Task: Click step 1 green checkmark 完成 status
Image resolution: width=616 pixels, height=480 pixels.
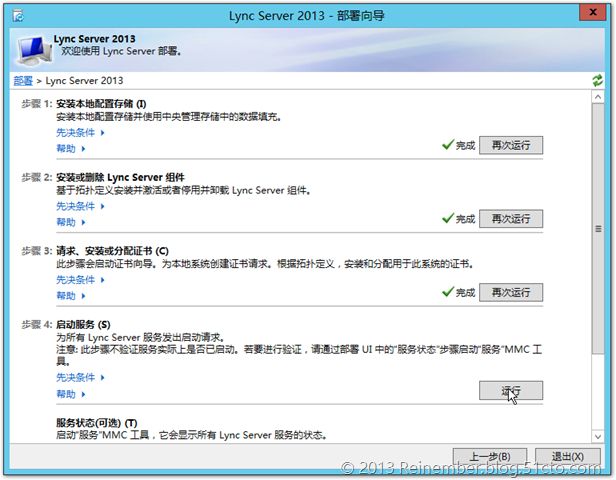Action: 458,145
